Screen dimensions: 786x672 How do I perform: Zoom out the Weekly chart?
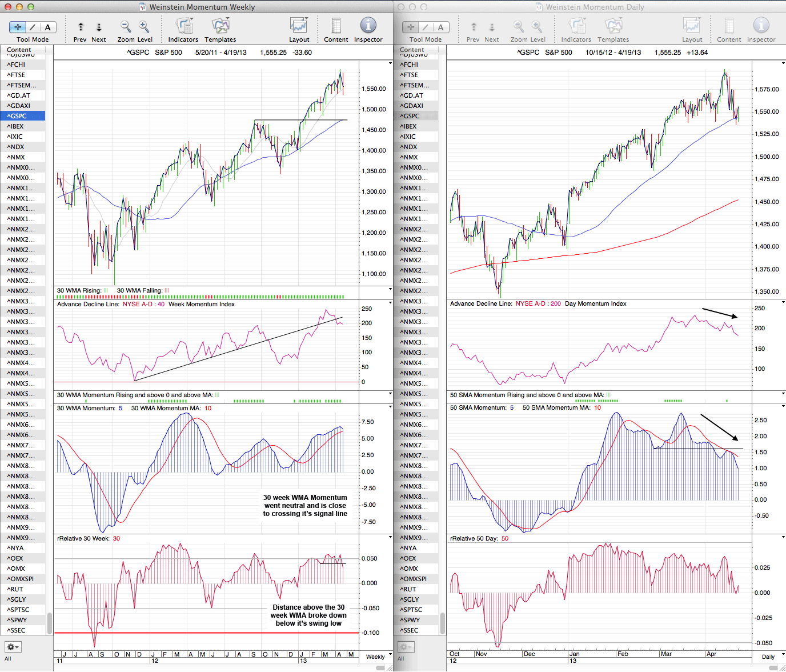coord(126,26)
